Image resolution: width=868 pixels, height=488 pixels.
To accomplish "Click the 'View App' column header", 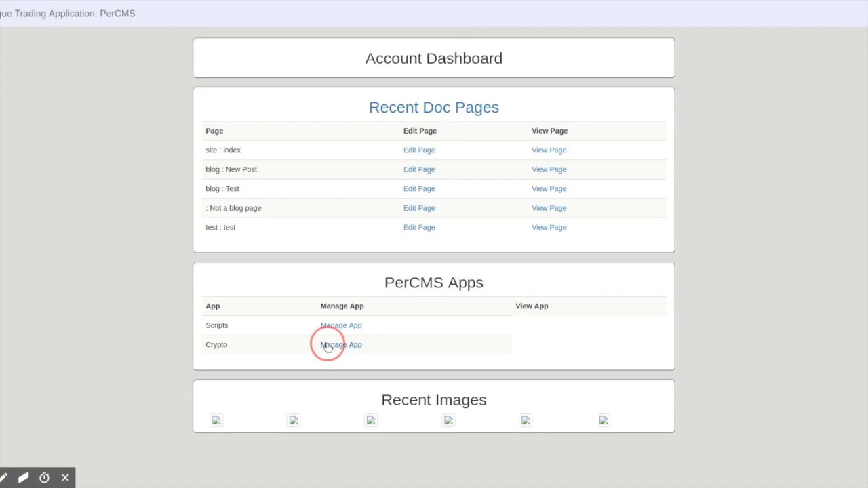I will point(532,306).
